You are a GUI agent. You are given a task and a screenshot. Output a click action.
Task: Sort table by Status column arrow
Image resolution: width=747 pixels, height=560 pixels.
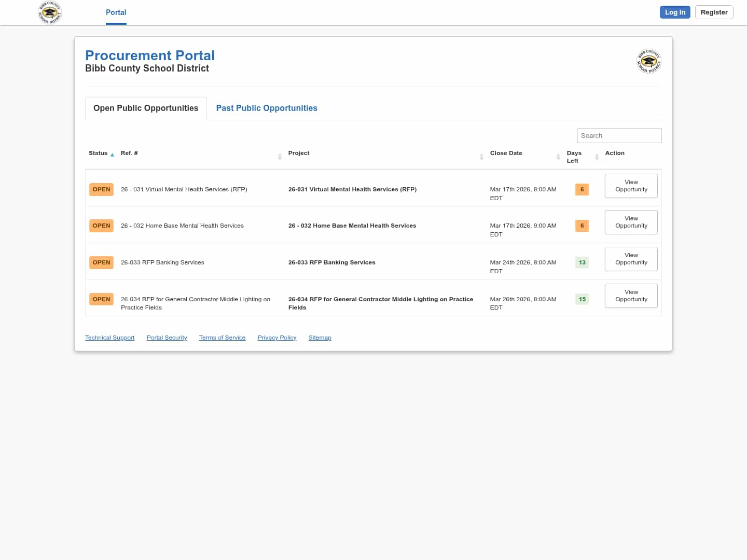[112, 155]
